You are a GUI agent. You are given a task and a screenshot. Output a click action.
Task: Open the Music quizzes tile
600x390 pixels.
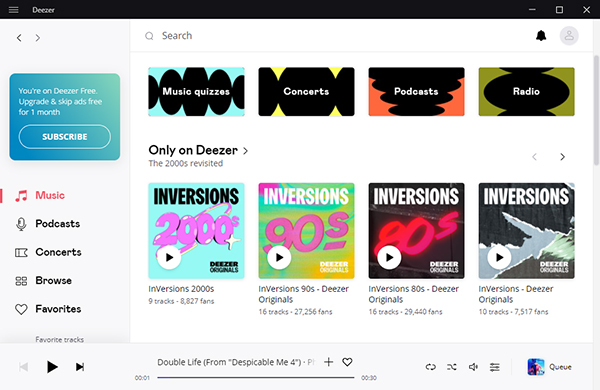(196, 91)
